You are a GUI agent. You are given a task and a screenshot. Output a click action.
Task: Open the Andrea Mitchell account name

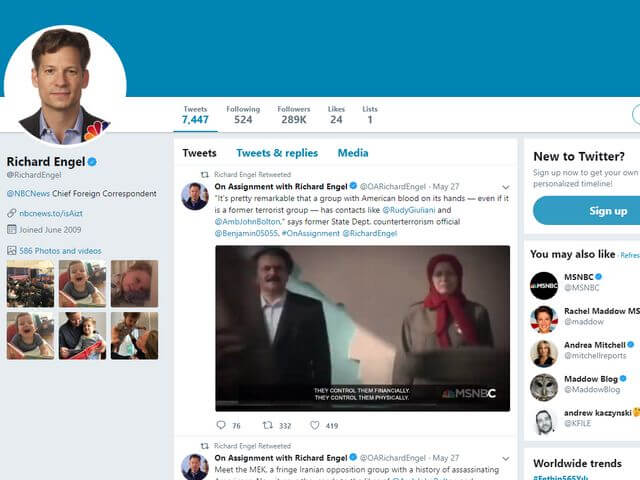coord(595,345)
